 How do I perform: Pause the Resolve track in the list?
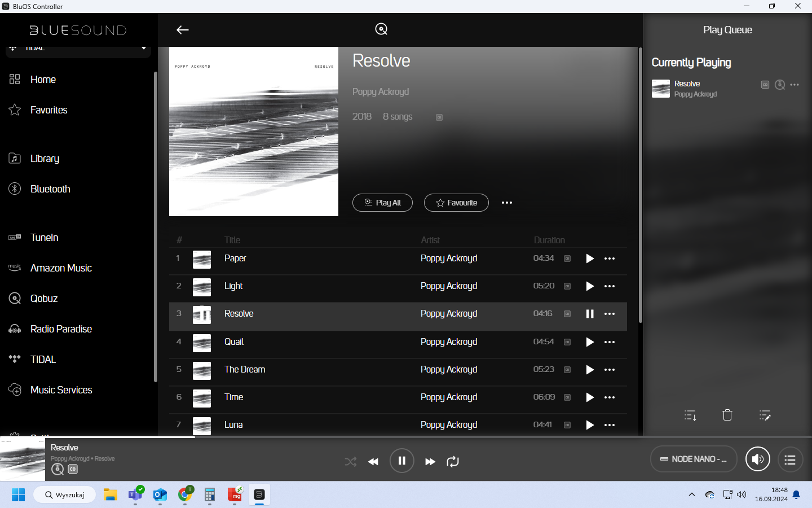pyautogui.click(x=590, y=314)
